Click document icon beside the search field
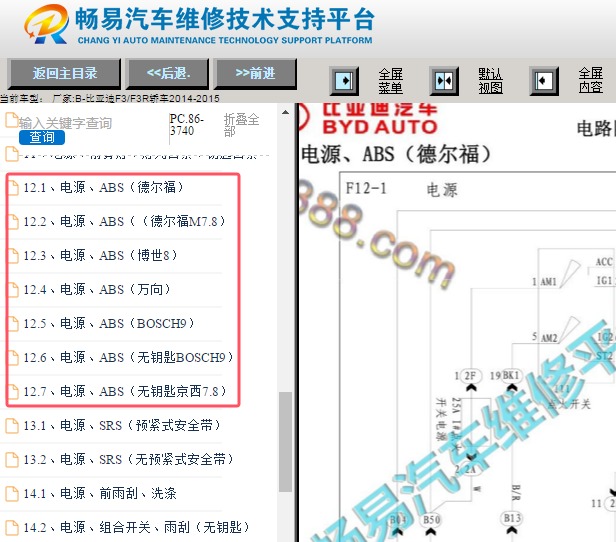Image resolution: width=616 pixels, height=542 pixels. pos(11,120)
